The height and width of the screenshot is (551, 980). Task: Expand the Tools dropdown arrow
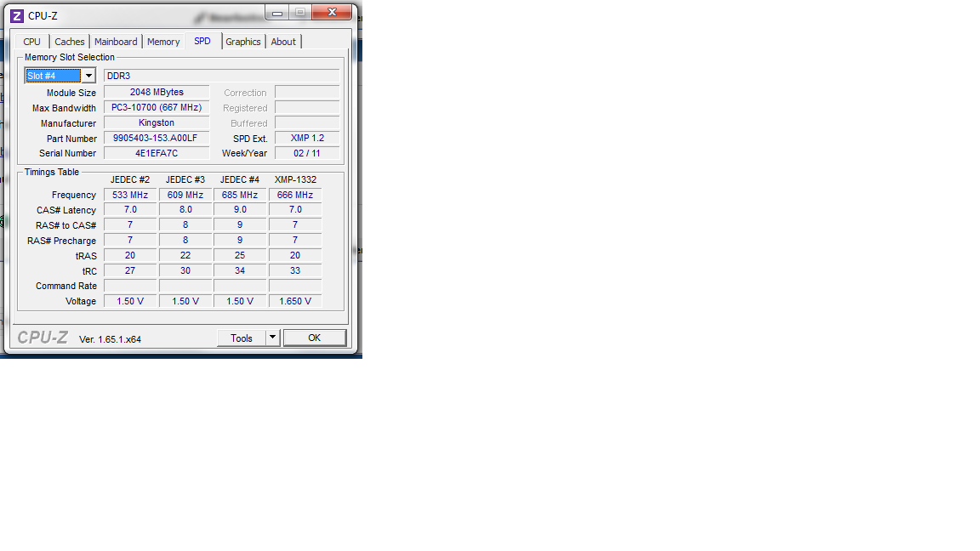point(272,338)
